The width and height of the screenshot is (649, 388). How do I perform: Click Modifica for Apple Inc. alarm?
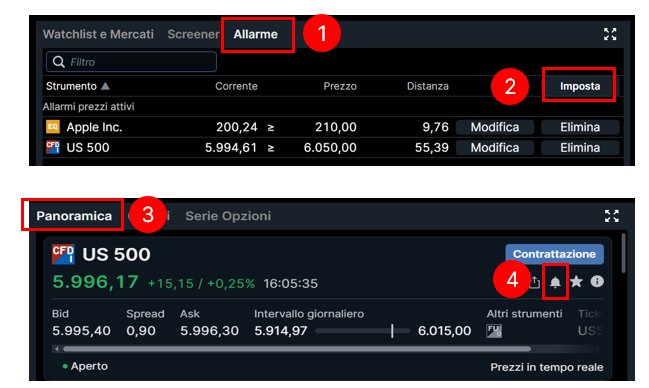(x=495, y=127)
